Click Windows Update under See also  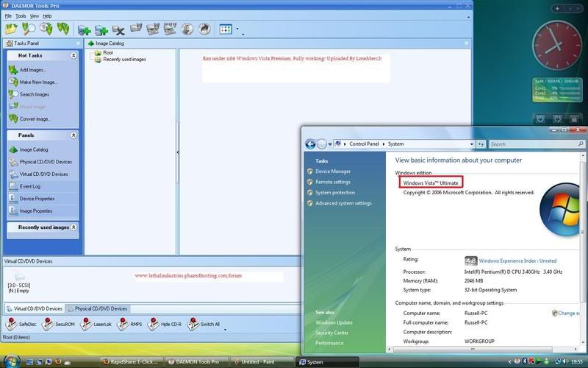point(334,322)
